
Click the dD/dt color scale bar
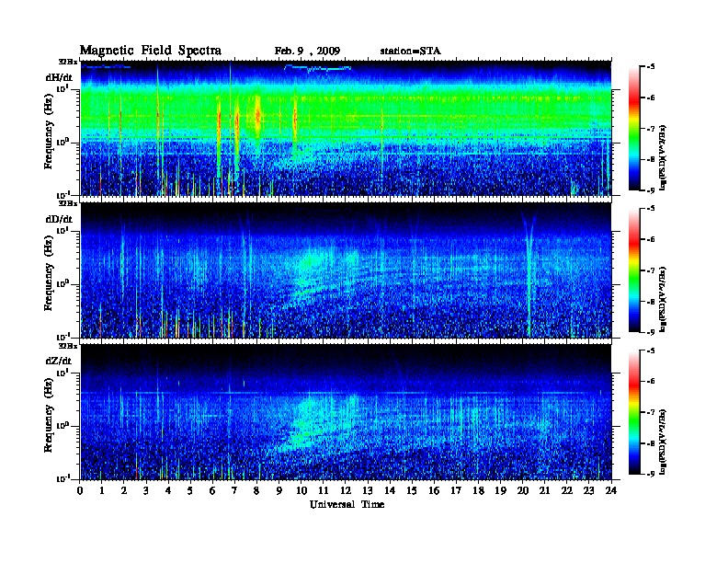[634, 270]
